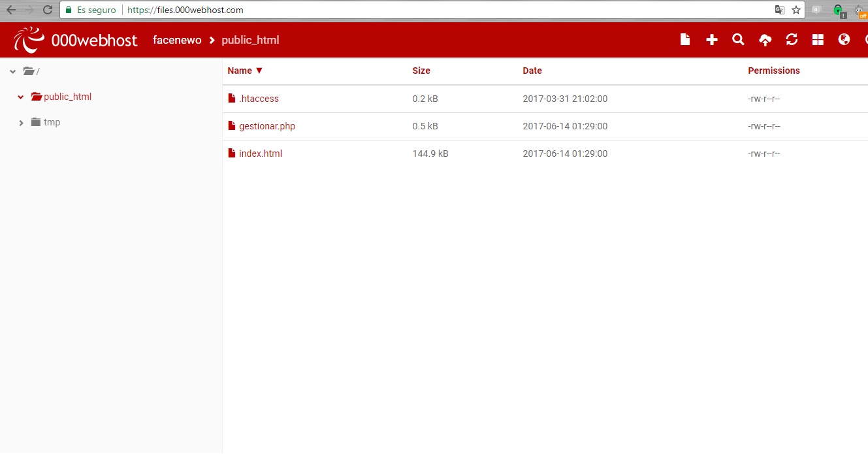Click the tmp folder icon
The image size is (868, 454).
(36, 122)
